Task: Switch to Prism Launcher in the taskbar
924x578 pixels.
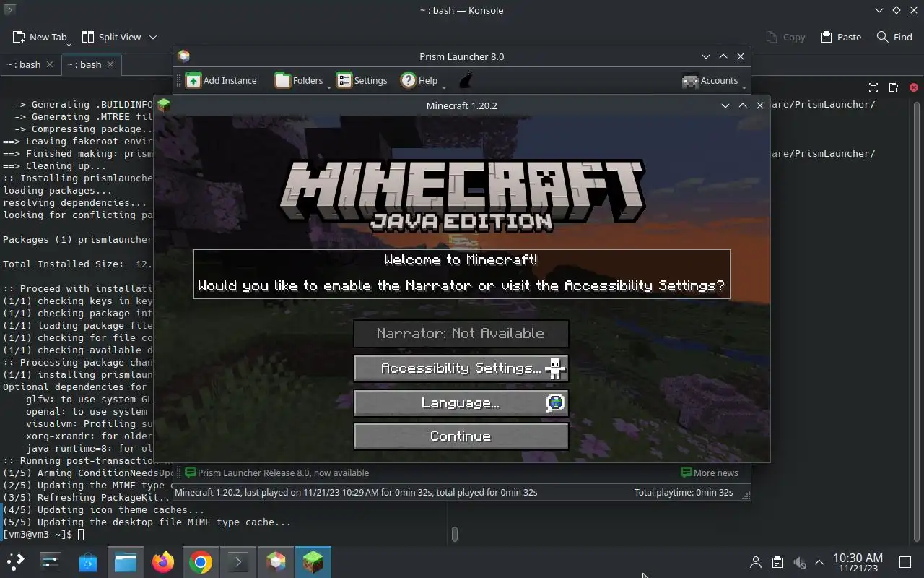Action: click(276, 561)
